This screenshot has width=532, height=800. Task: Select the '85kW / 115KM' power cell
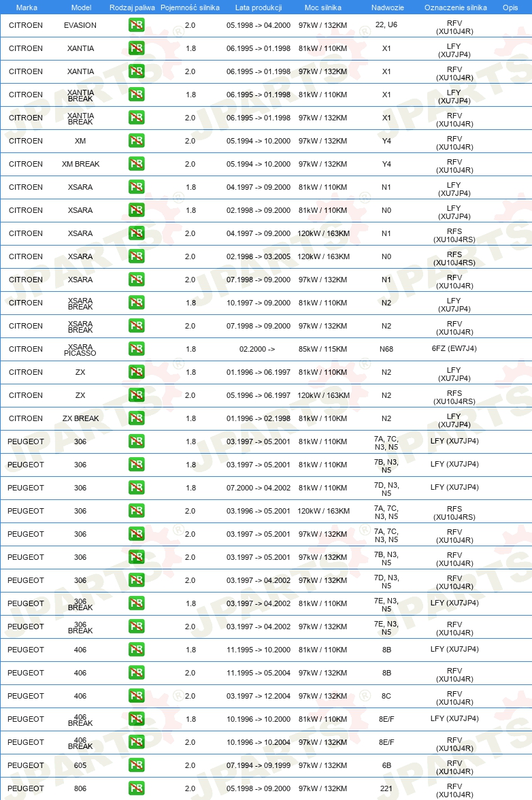click(323, 349)
